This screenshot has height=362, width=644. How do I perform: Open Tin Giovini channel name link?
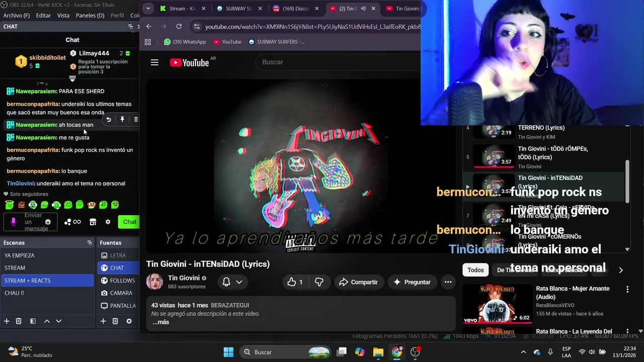click(x=184, y=278)
